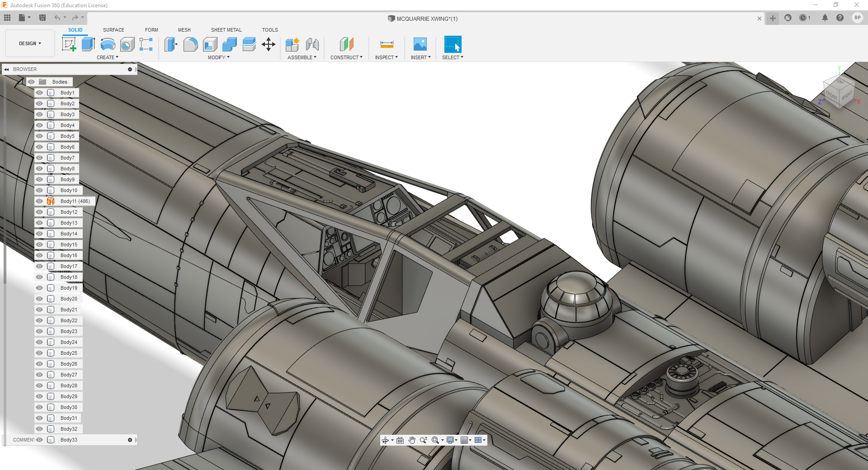
Task: Expand the INSERT menu
Action: pyautogui.click(x=421, y=57)
